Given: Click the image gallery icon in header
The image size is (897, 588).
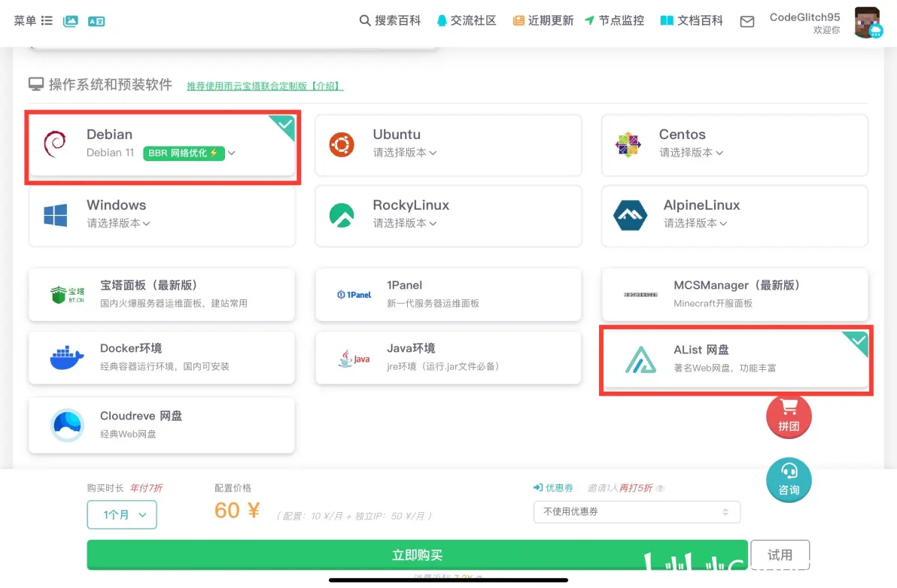Looking at the screenshot, I should 71,21.
